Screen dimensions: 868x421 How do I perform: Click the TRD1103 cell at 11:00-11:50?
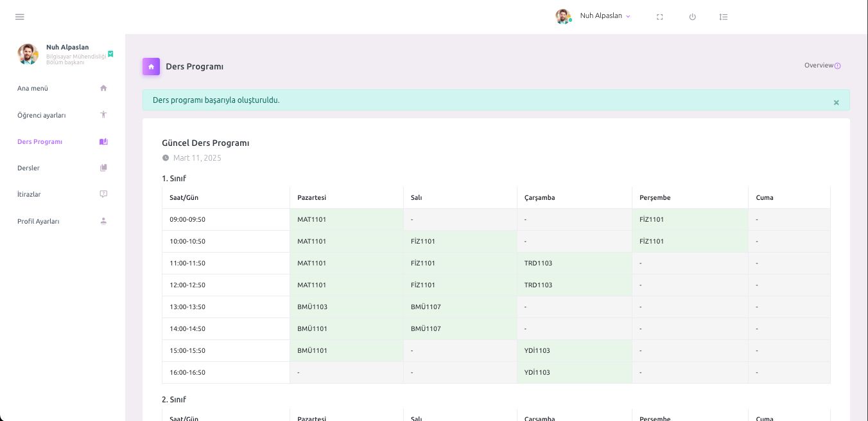[538, 263]
